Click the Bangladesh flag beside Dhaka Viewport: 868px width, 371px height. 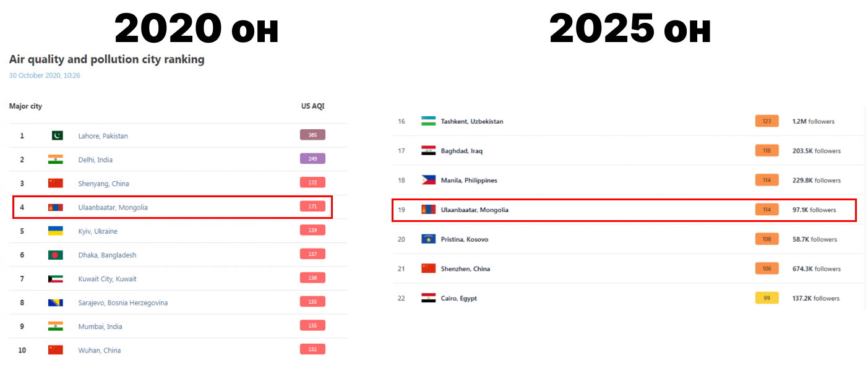coord(56,255)
